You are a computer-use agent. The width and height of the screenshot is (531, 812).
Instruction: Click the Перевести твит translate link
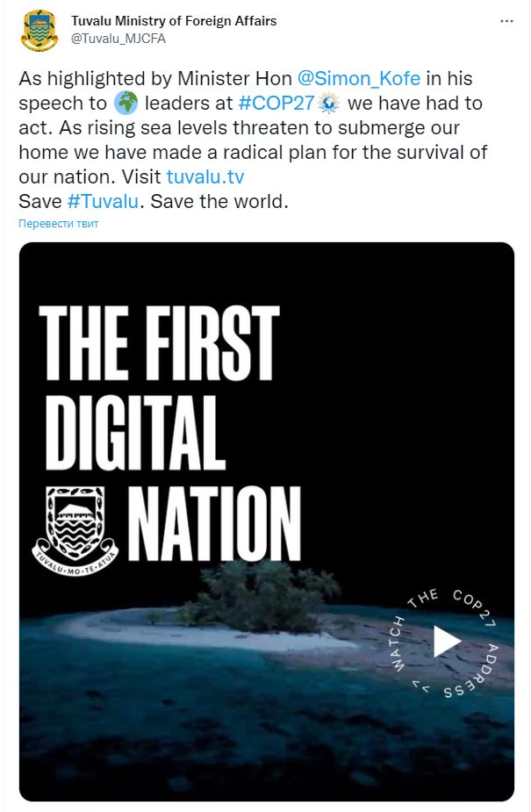tap(58, 224)
